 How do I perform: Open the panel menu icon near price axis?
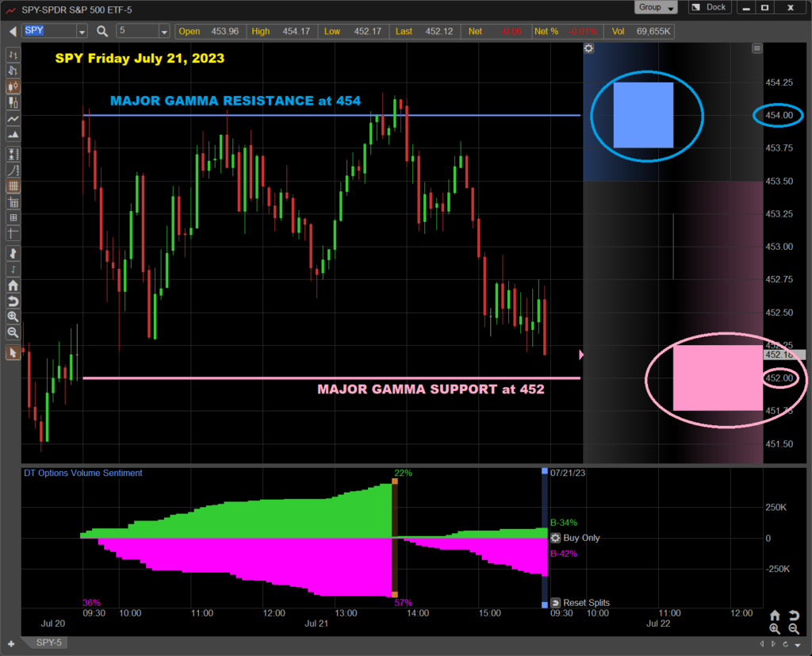tap(757, 48)
